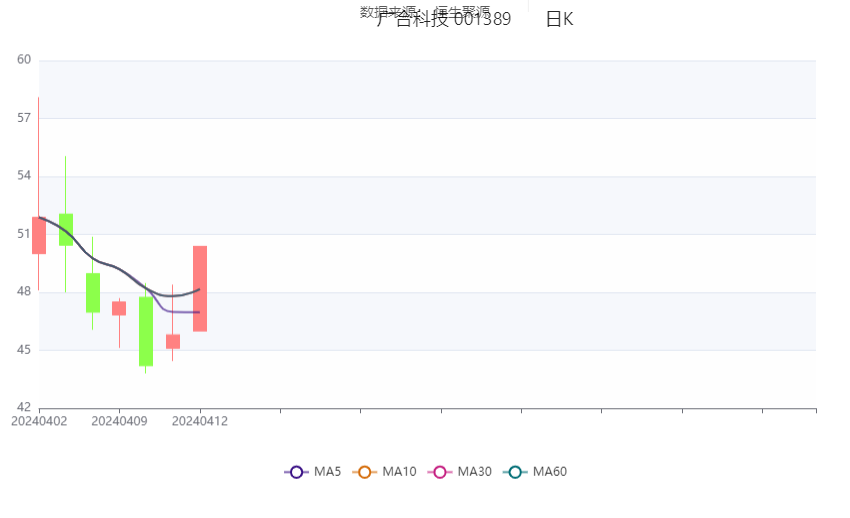Select the small red candle on 20240409
The image size is (850, 518).
[119, 308]
